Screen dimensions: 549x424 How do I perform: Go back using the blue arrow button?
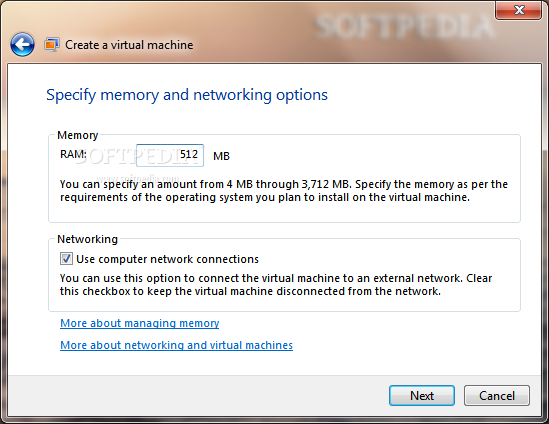[x=22, y=44]
